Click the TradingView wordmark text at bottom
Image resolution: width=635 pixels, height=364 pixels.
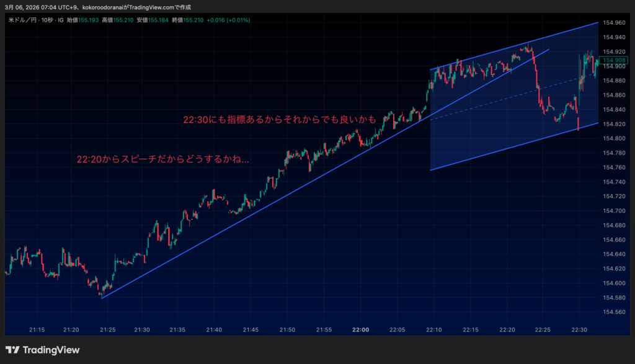[x=51, y=350]
